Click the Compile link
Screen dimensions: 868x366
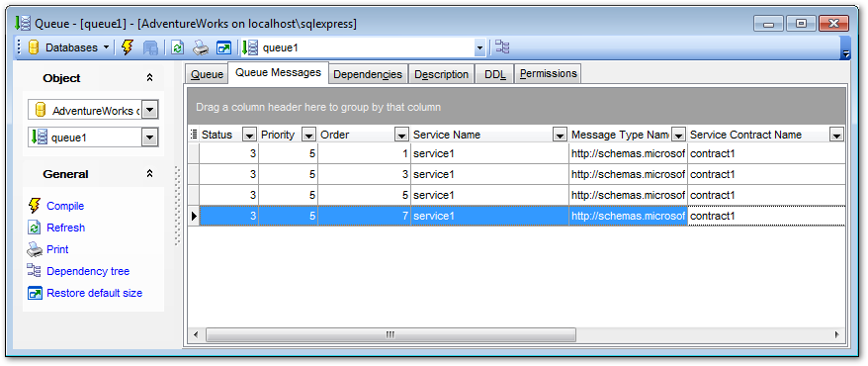point(65,206)
